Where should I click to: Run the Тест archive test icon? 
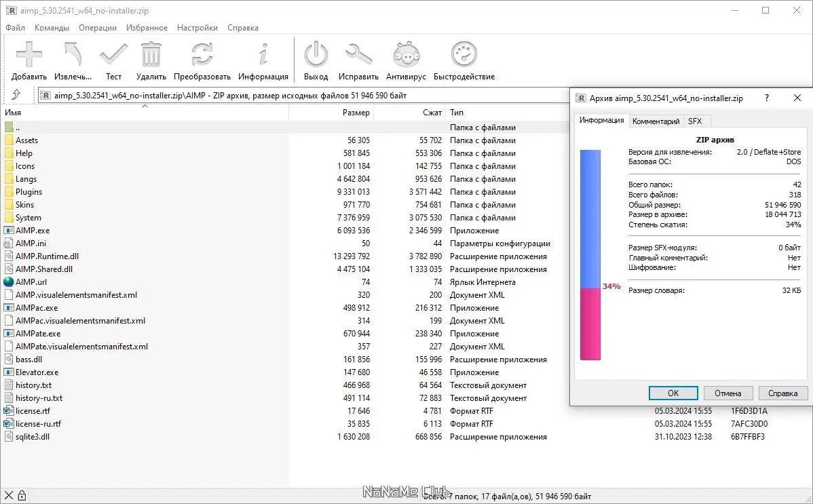tap(113, 54)
